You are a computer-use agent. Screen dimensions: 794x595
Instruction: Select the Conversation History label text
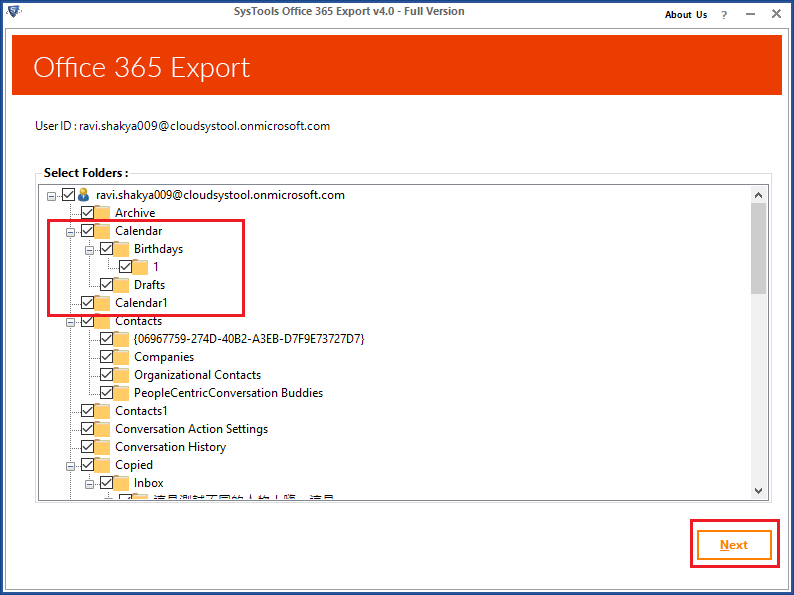click(170, 447)
